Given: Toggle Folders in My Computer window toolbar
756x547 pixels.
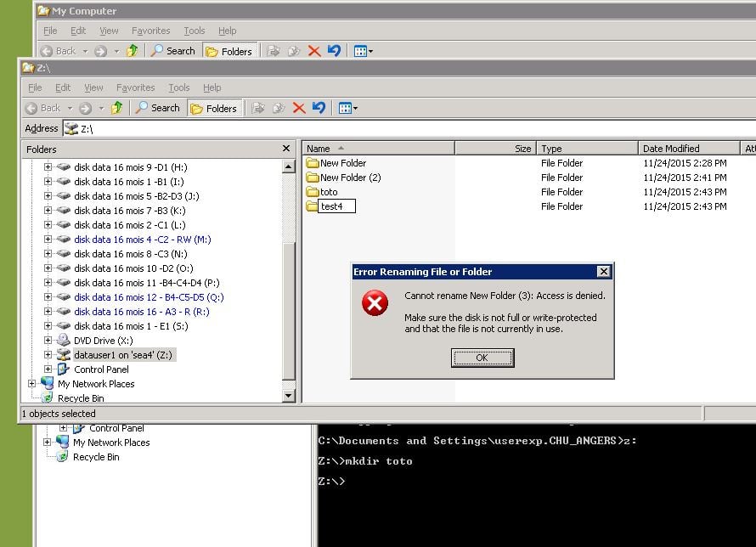Looking at the screenshot, I should [x=229, y=51].
